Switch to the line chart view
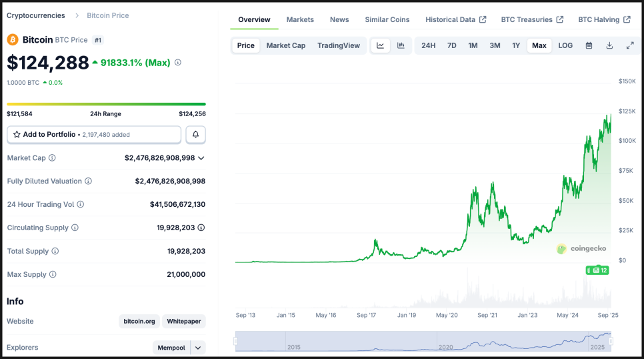644x359 pixels. [380, 45]
